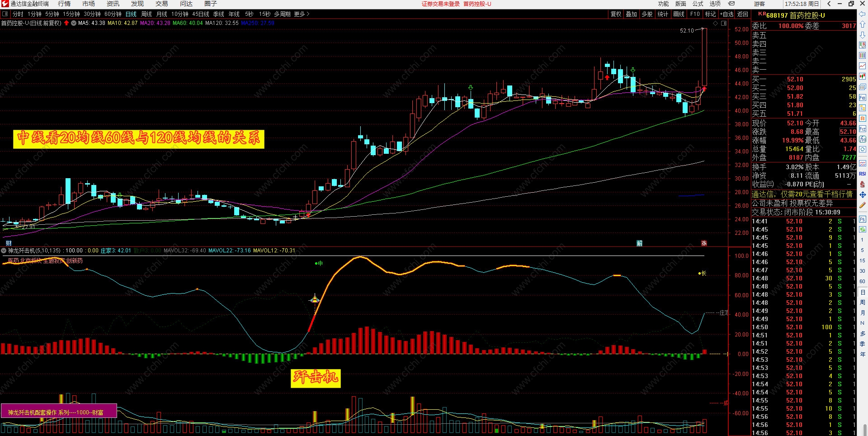Click the blue up arrow sidebar icon
This screenshot has width=868, height=436.
(863, 24)
